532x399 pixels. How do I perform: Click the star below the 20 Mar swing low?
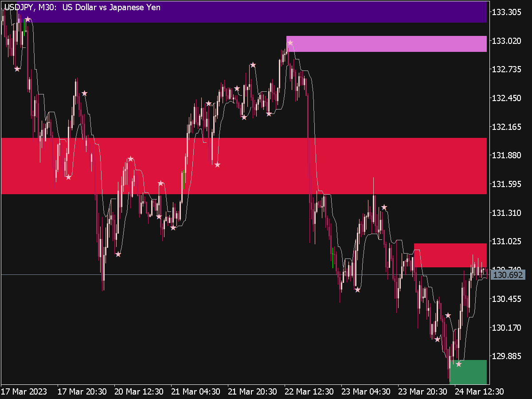point(118,255)
